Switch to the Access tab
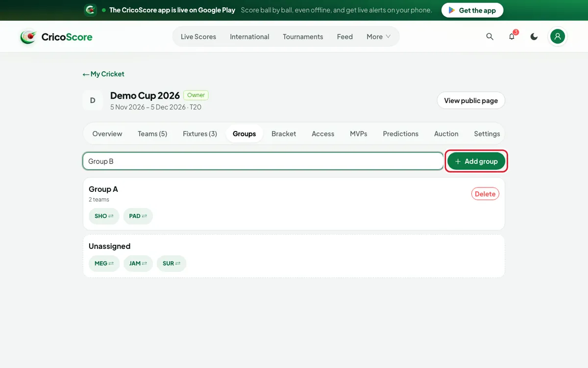588x368 pixels. click(323, 133)
